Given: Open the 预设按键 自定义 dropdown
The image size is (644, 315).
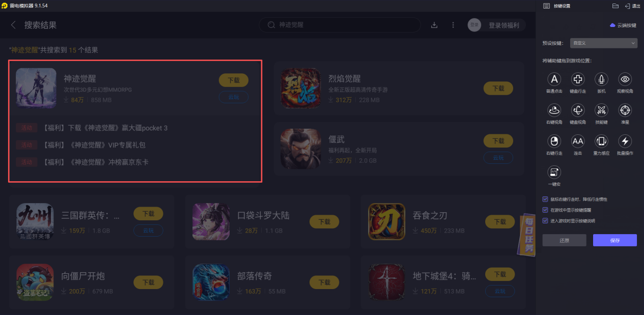Looking at the screenshot, I should (x=603, y=43).
